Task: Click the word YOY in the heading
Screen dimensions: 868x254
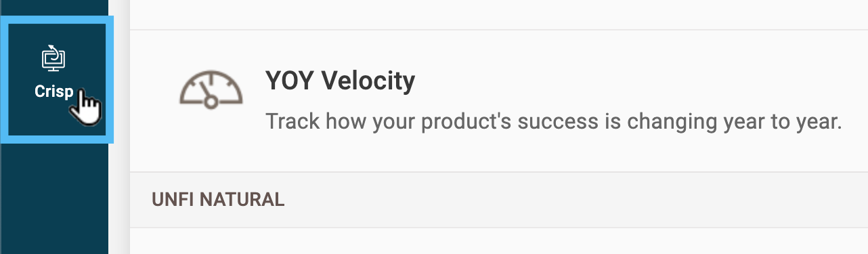Action: [290, 81]
